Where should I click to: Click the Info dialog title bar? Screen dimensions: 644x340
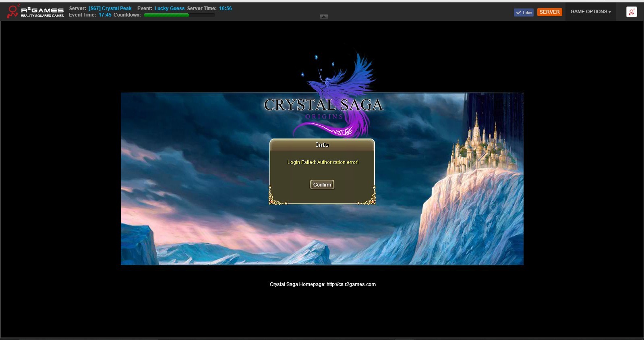pyautogui.click(x=322, y=145)
